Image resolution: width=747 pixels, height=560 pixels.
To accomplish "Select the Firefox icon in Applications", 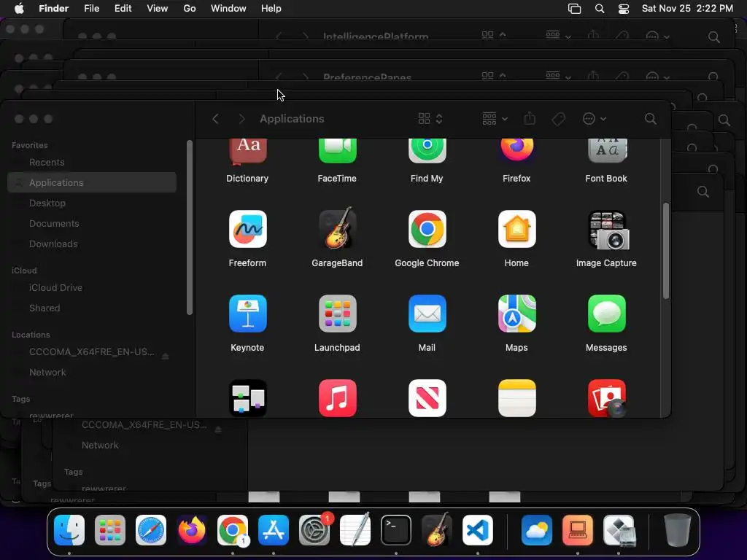I will (x=516, y=150).
